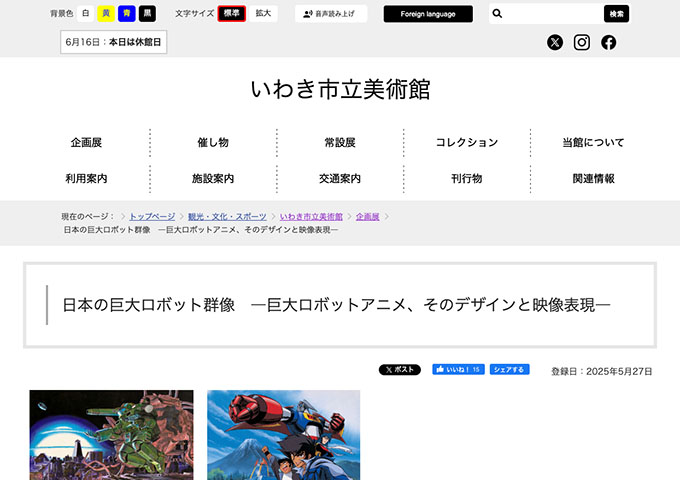Click the 6月16日 本日は休館日 notice
The image size is (680, 480).
pyautogui.click(x=113, y=42)
